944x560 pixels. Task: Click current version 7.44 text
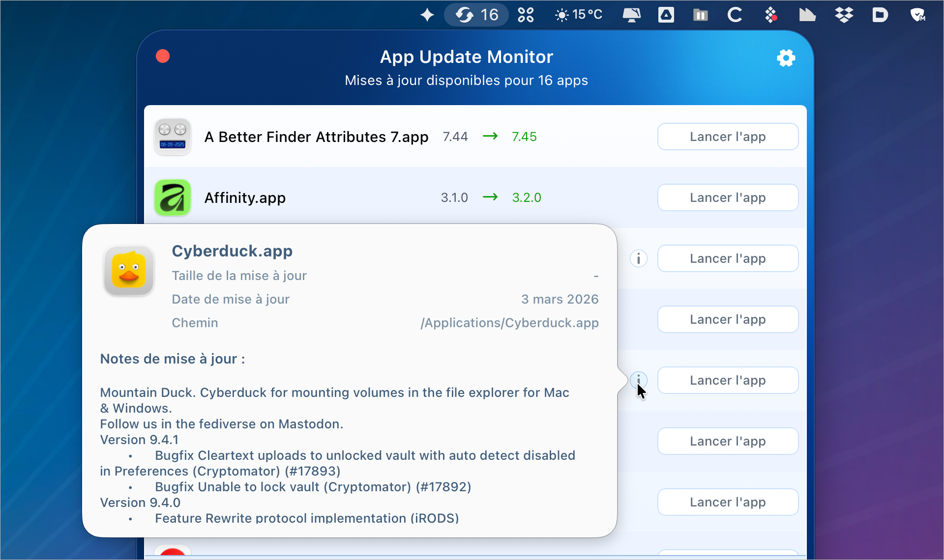pos(455,137)
